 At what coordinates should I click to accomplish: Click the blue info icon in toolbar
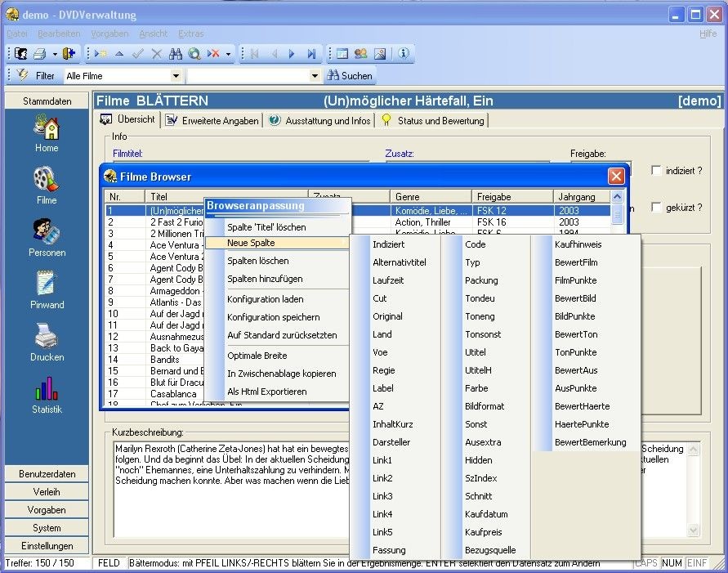pyautogui.click(x=403, y=54)
